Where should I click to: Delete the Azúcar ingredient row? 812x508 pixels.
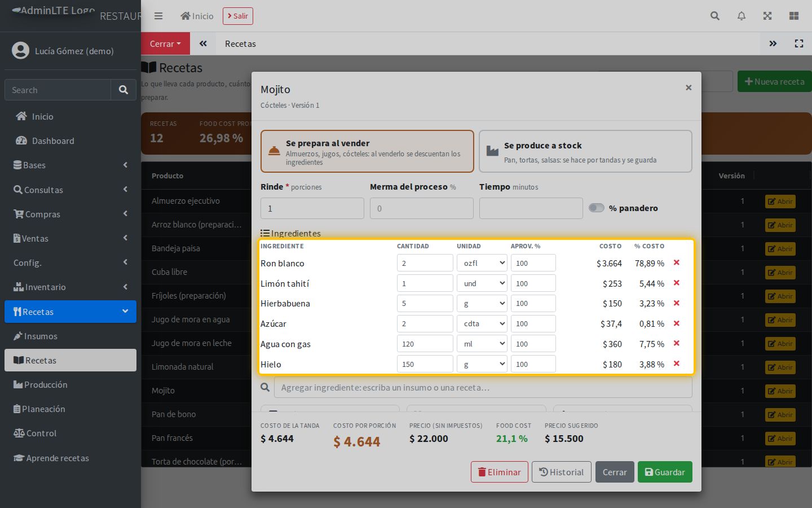point(677,323)
